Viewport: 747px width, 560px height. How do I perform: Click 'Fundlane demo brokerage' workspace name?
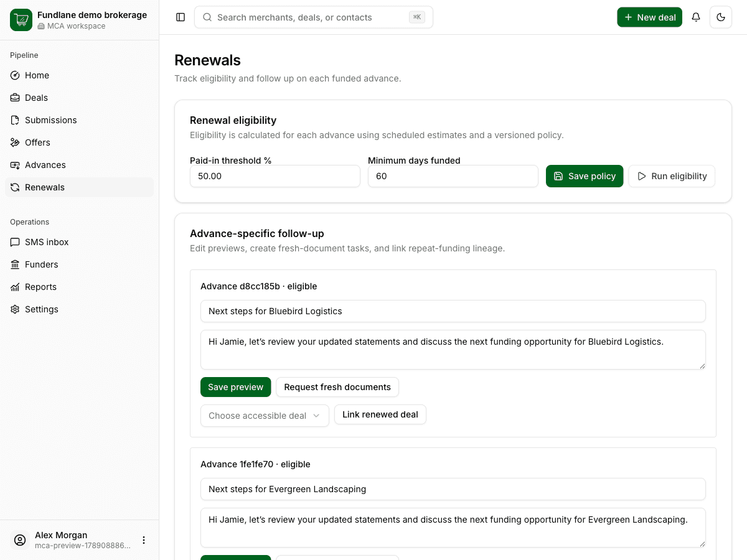[x=92, y=15]
